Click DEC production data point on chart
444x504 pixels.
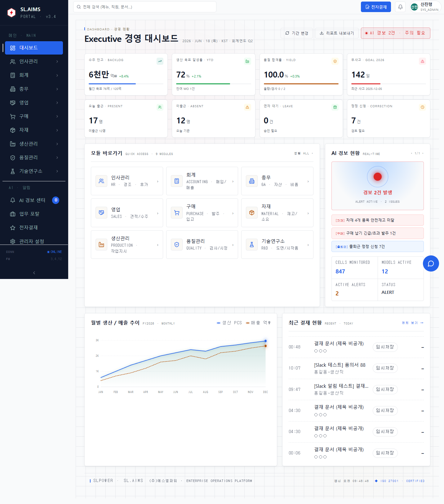pos(265,341)
